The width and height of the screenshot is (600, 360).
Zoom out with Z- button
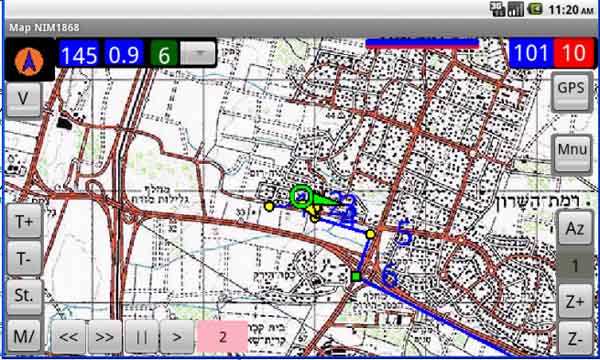click(574, 338)
